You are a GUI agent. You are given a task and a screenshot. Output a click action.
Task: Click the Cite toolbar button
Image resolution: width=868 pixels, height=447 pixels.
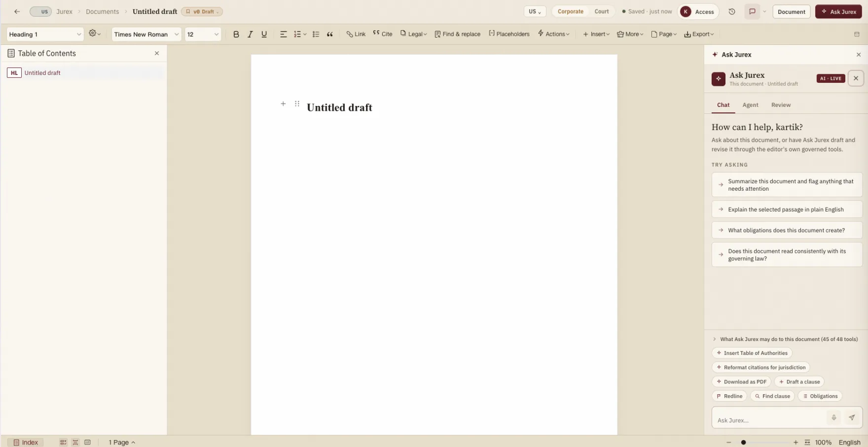click(x=383, y=34)
